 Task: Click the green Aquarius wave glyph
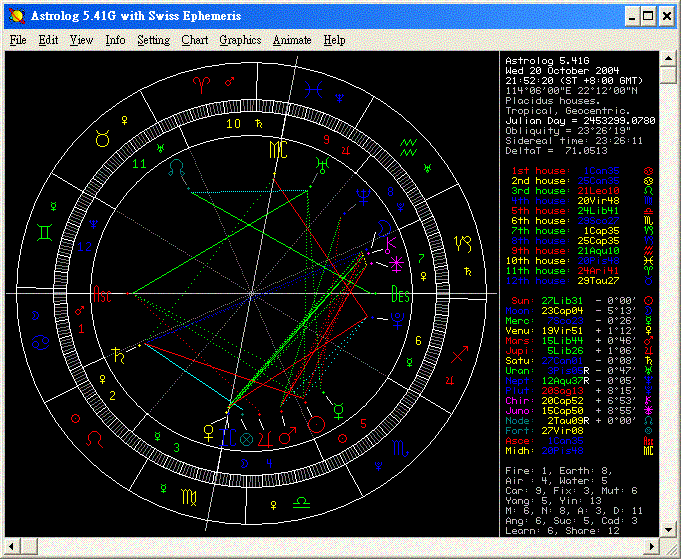pos(409,148)
